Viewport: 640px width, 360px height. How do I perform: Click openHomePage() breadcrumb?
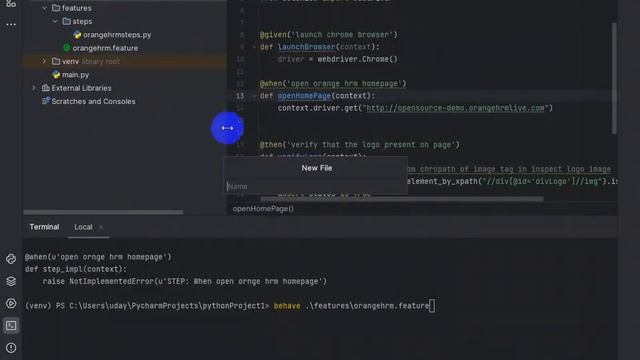point(263,209)
